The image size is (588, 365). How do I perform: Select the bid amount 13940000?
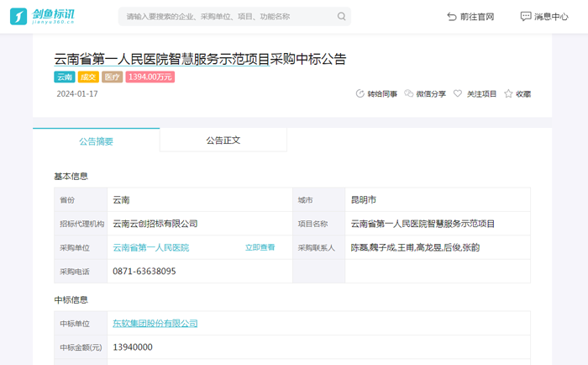pyautogui.click(x=133, y=347)
